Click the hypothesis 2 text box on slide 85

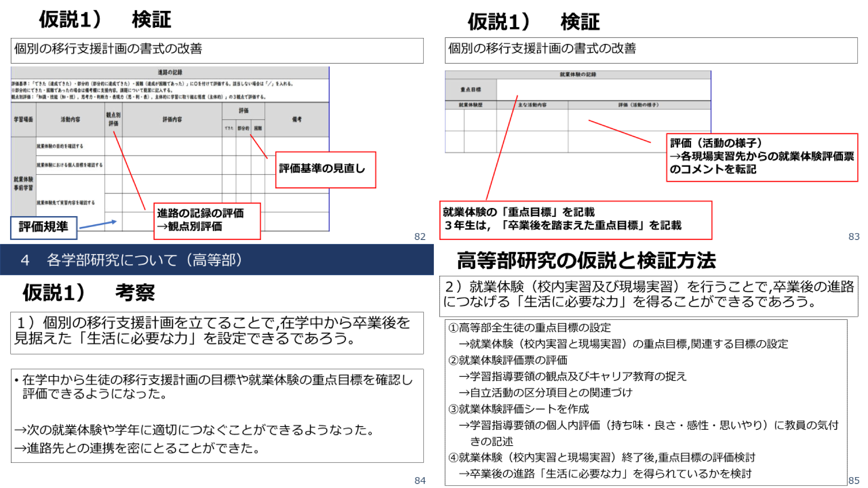649,296
